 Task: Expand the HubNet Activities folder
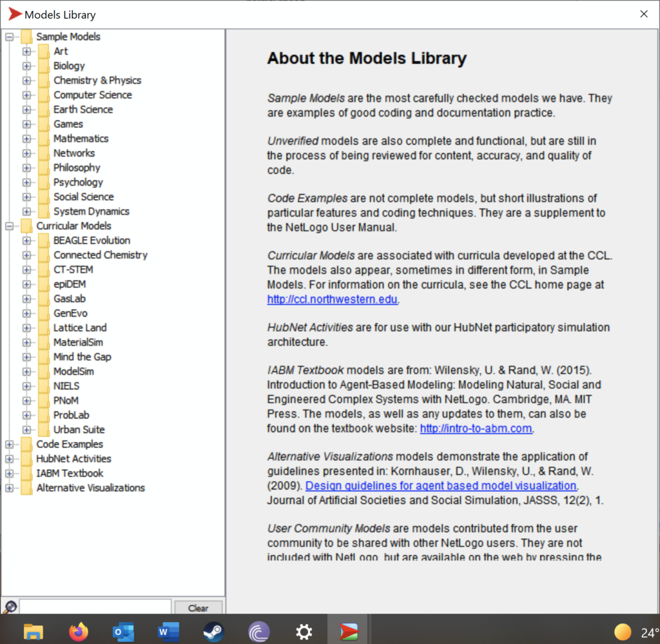[x=9, y=459]
